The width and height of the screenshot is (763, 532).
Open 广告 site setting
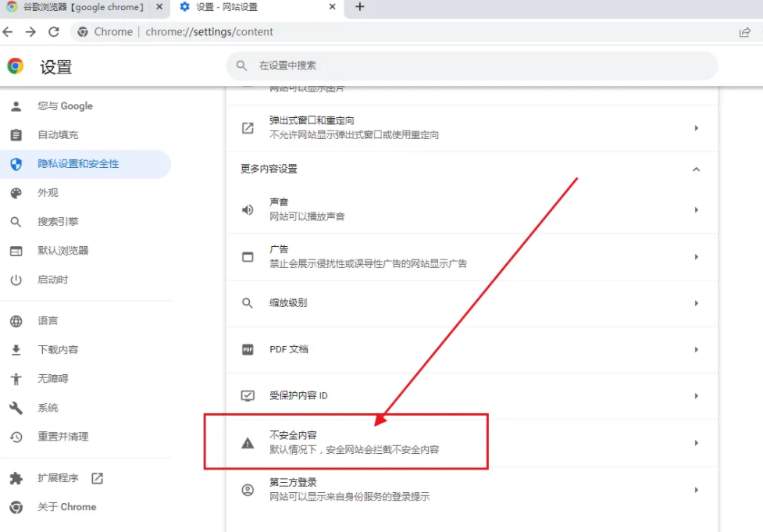point(472,257)
